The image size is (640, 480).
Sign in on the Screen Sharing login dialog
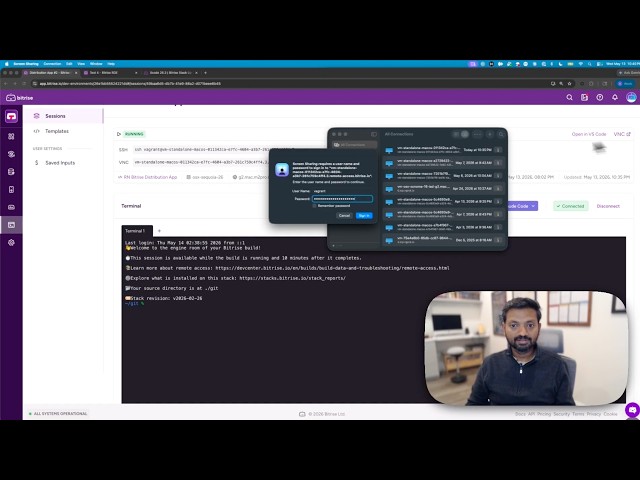(364, 216)
